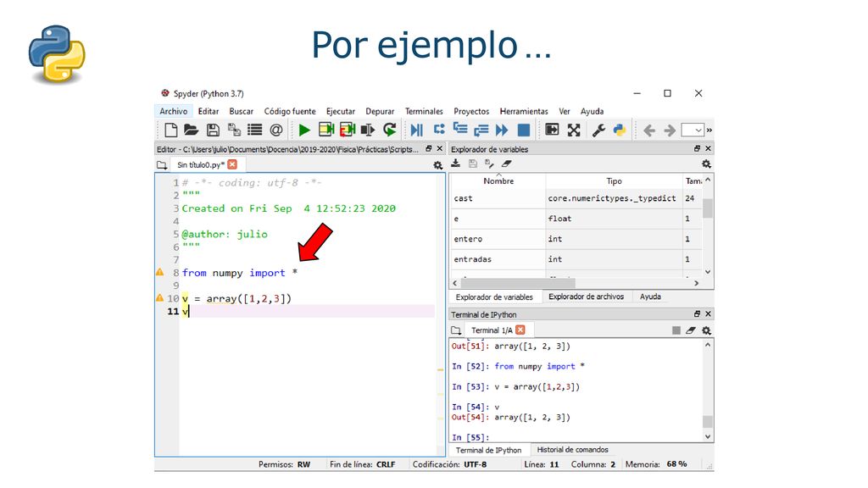Viewport: 868px width, 488px height.
Task: Click the Save all files icon
Action: pyautogui.click(x=234, y=130)
